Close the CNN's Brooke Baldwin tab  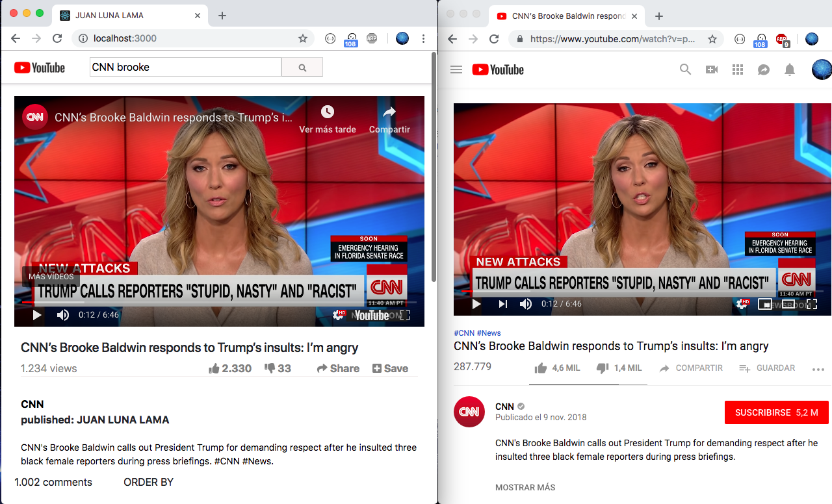tap(634, 16)
